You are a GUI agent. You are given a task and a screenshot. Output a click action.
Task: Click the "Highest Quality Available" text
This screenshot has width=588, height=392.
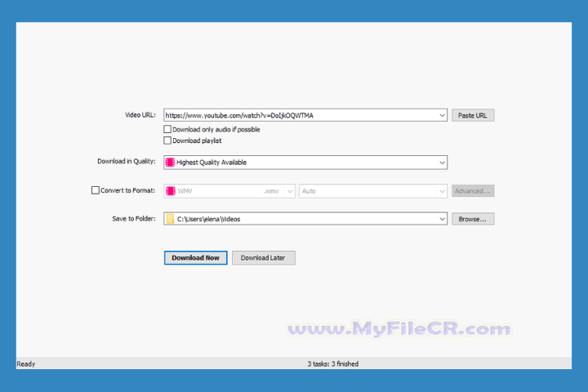212,162
